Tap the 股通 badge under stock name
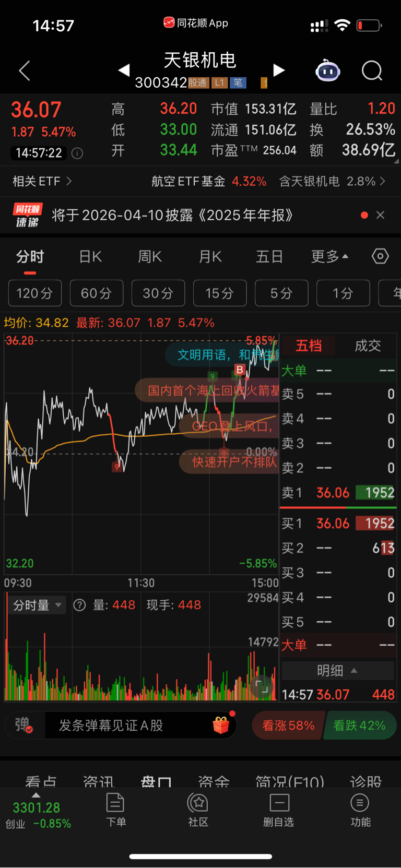This screenshot has height=868, width=401. (198, 82)
